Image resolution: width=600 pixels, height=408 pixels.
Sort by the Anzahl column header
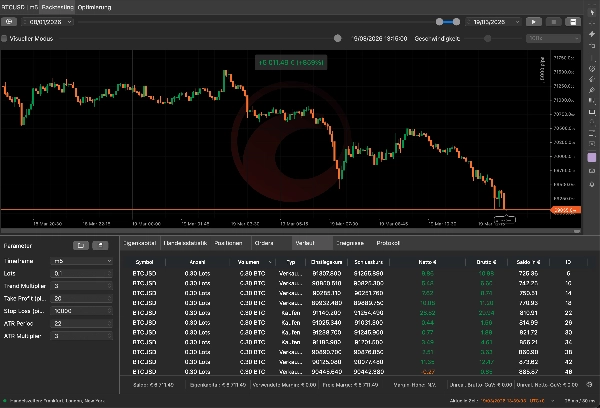tap(197, 262)
